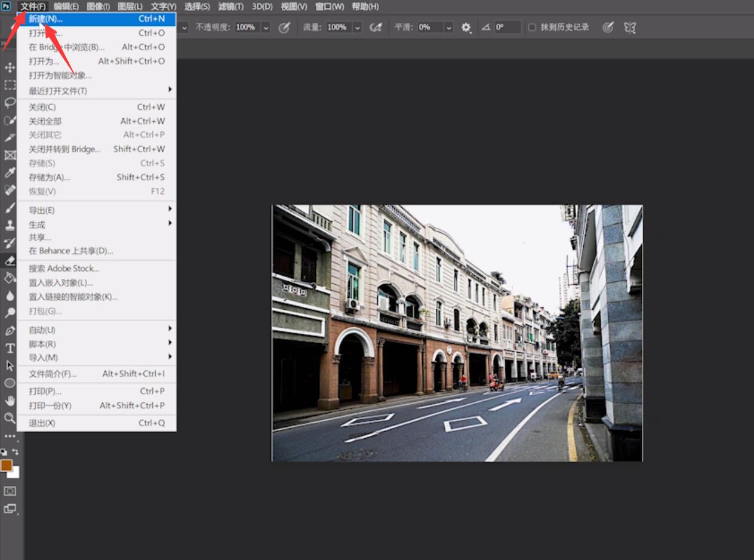754x560 pixels.
Task: Choose 打开为智能对象...
Action: (97, 75)
